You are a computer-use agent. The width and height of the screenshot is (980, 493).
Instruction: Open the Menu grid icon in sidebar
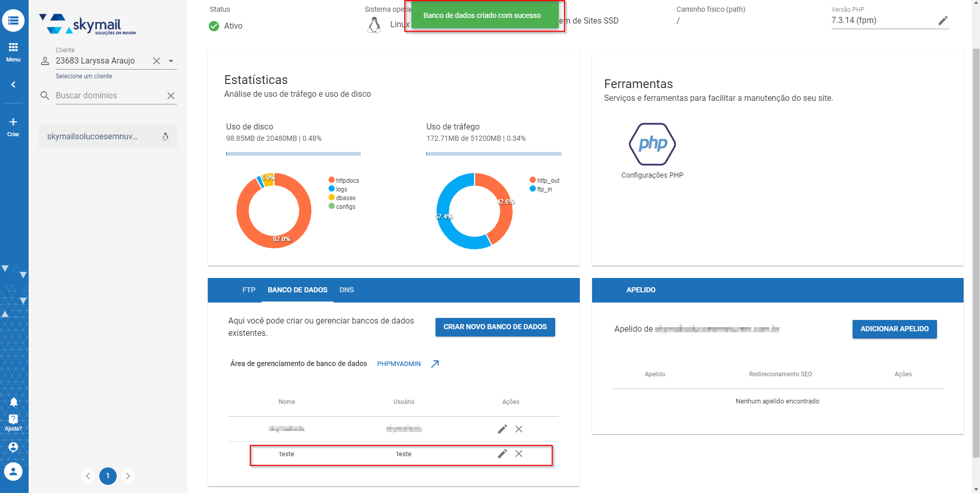[13, 51]
